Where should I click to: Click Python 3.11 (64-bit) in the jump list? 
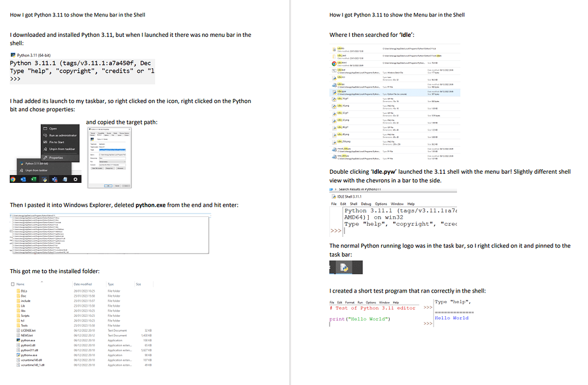[36, 164]
